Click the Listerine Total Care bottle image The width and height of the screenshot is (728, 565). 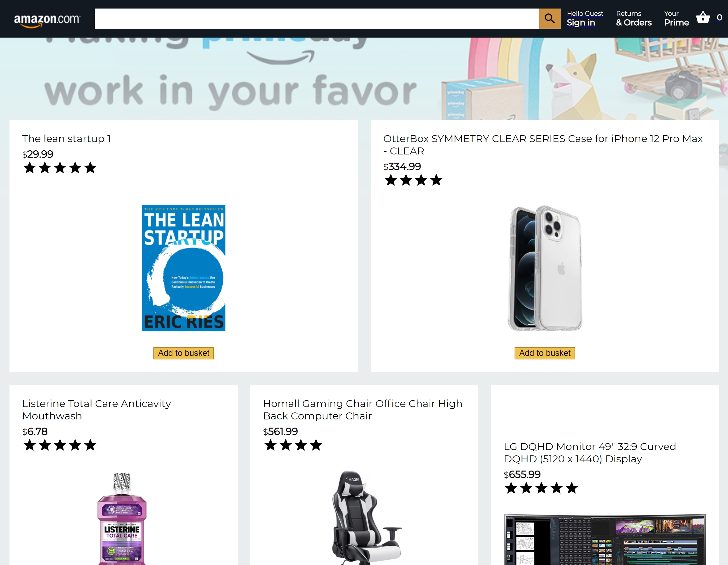pyautogui.click(x=122, y=518)
